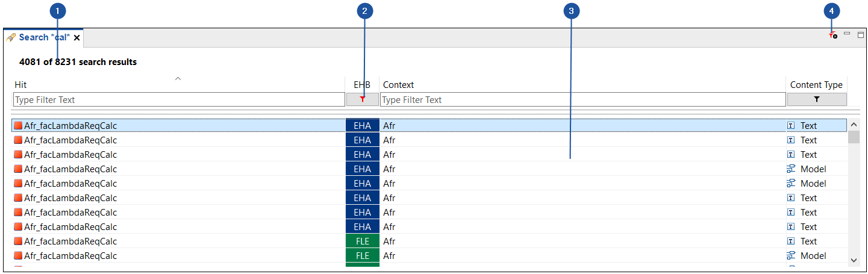Sort by the Context column header
Image resolution: width=868 pixels, height=274 pixels.
coord(399,85)
